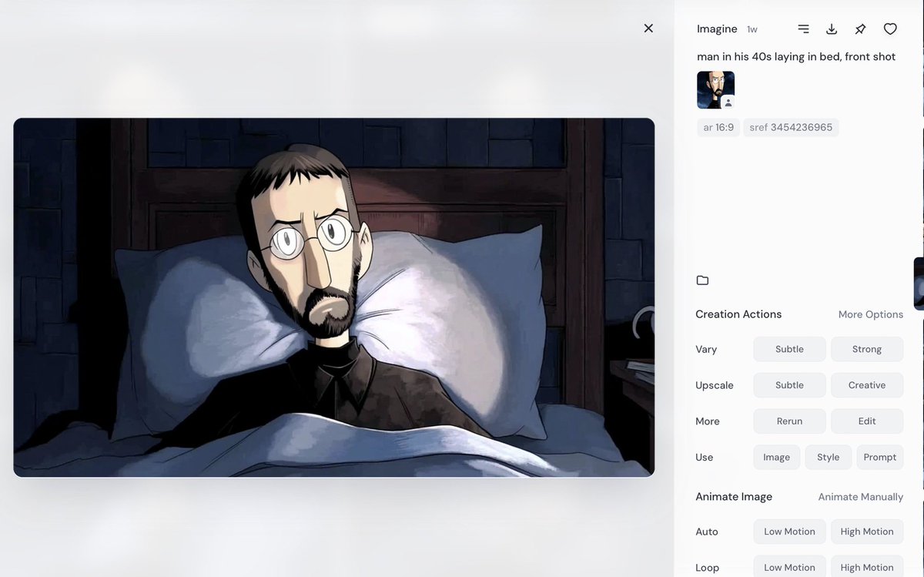This screenshot has width=924, height=577.
Task: Open the prompt text 'man in his 40s laying in bed'
Action: tap(796, 56)
